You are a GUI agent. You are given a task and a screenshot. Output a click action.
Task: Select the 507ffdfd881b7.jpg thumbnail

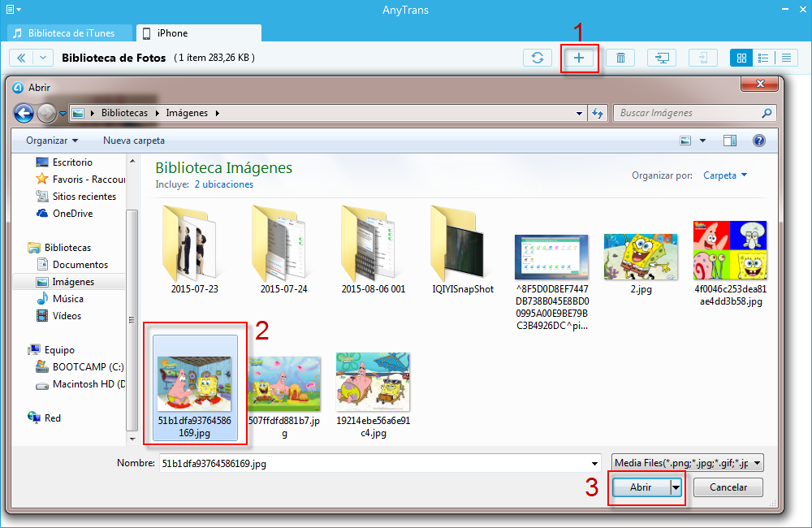tap(283, 396)
